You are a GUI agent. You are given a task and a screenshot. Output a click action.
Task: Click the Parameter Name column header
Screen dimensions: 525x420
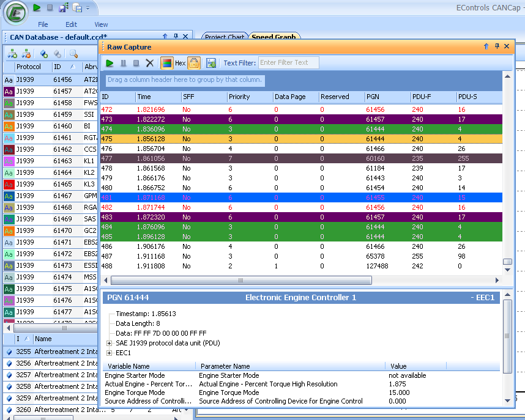290,366
